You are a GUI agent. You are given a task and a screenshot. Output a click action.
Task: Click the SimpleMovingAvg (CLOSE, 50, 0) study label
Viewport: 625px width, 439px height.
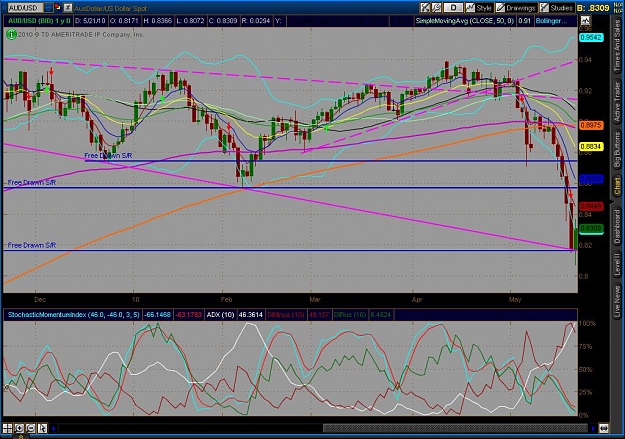tap(465, 21)
